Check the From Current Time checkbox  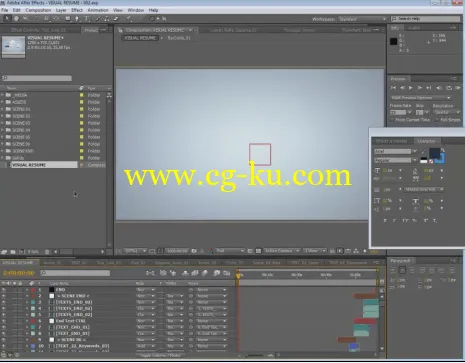pos(392,120)
